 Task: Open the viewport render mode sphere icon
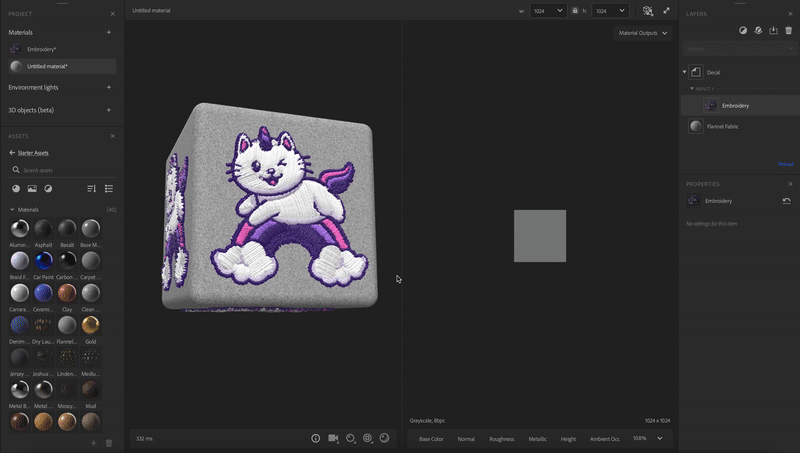point(385,438)
